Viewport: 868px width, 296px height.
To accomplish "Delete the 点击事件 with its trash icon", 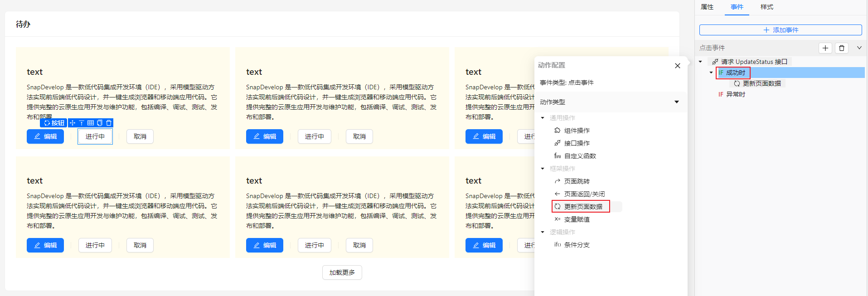I will pyautogui.click(x=842, y=48).
